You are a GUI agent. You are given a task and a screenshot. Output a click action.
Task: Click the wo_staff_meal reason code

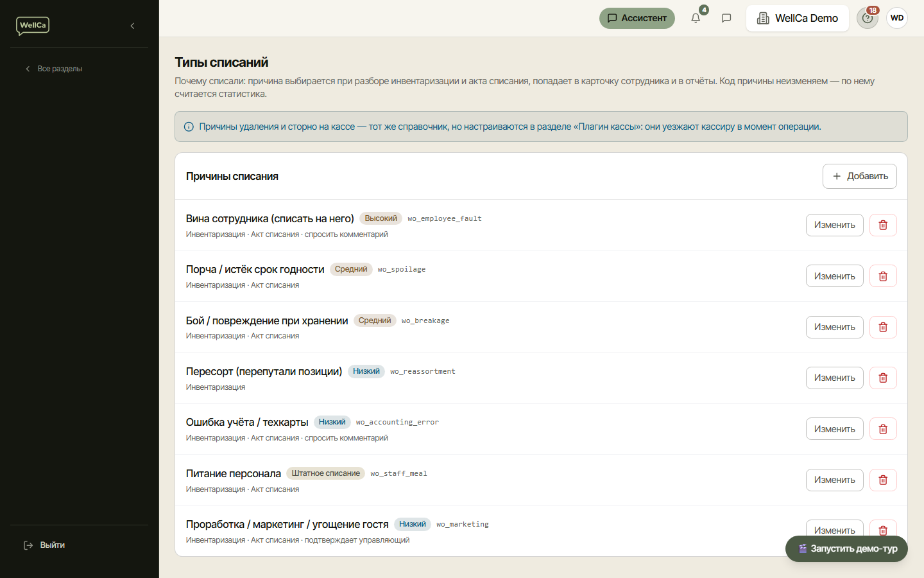pyautogui.click(x=398, y=474)
